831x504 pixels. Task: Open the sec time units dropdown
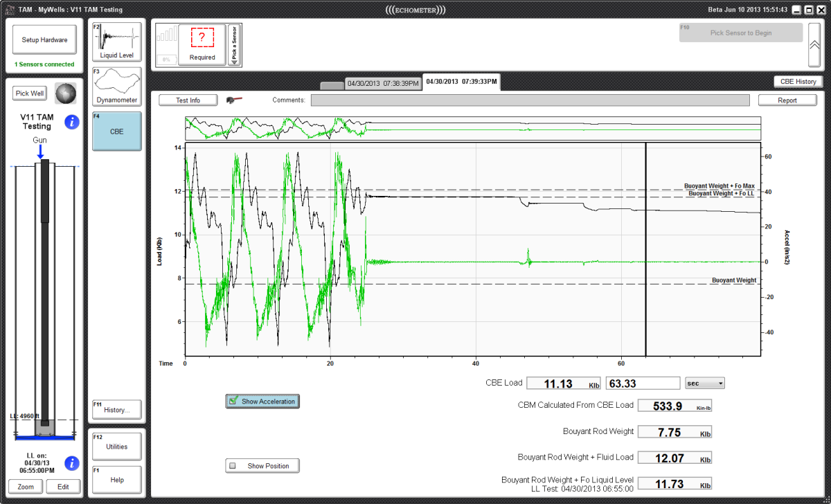[x=704, y=382]
